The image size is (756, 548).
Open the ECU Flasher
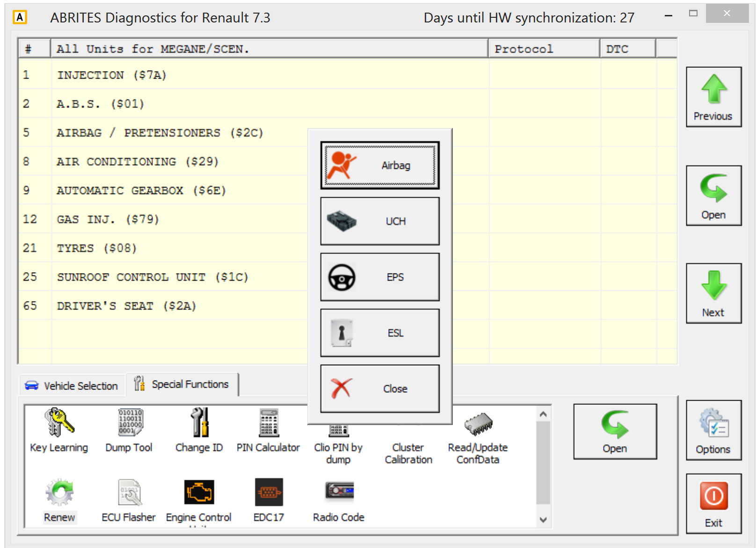pyautogui.click(x=129, y=501)
